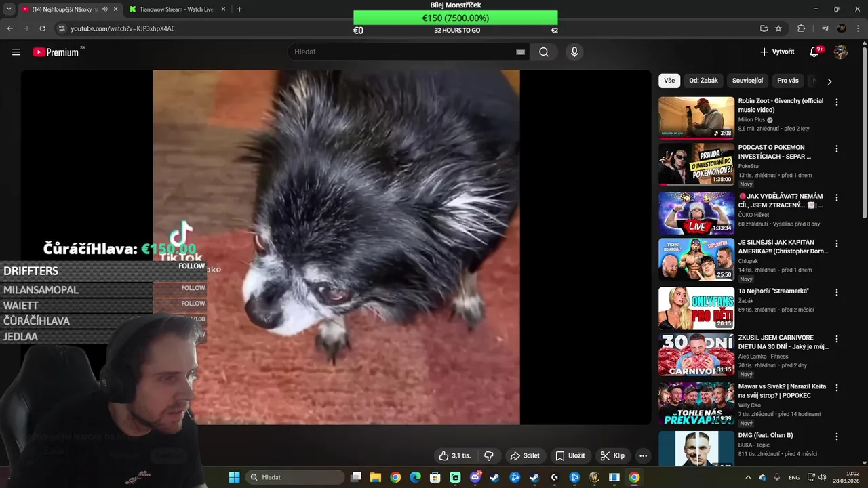Viewport: 868px width, 488px height.
Task: Open the Chrome extensions puzzle icon
Action: click(x=801, y=28)
